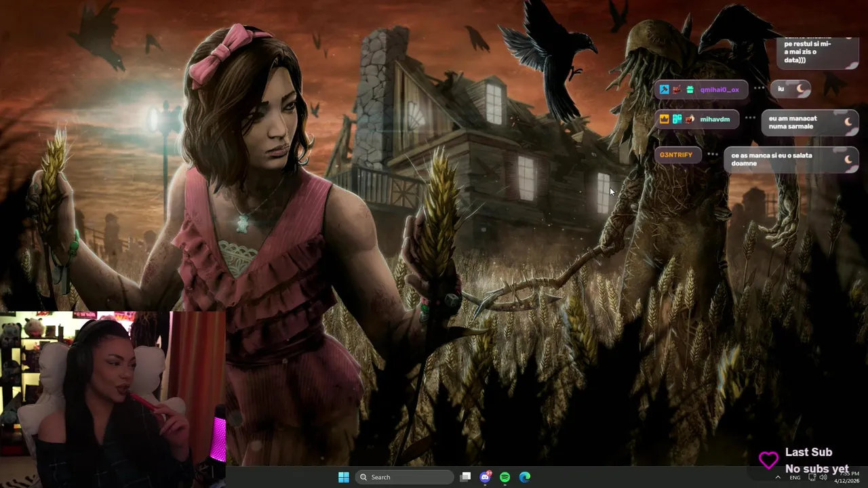Click the yellow crown badge beside mihavdm

[664, 119]
